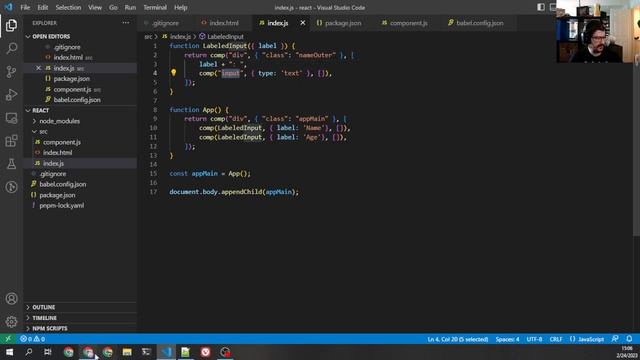
Task: Switch to the .gitignore editor tab
Action: 165,23
